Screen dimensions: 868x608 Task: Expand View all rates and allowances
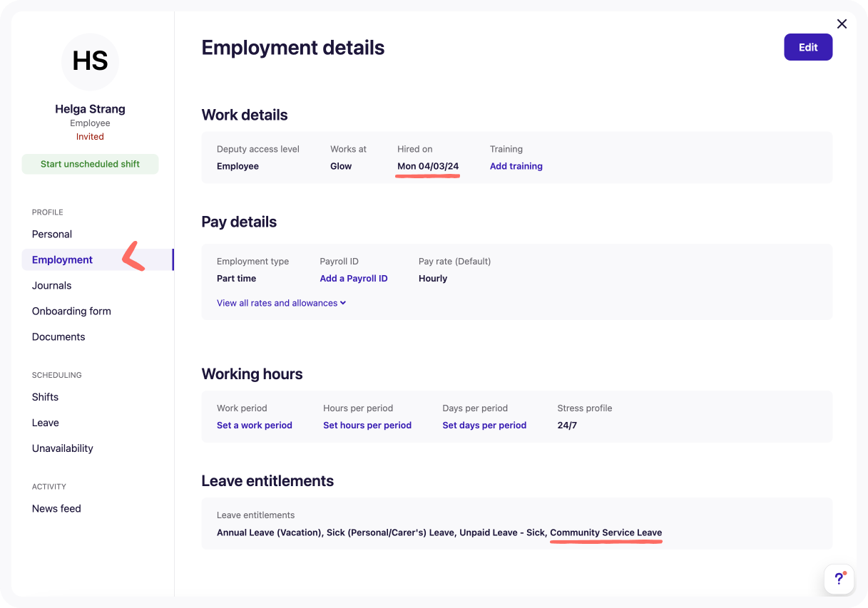tap(281, 302)
